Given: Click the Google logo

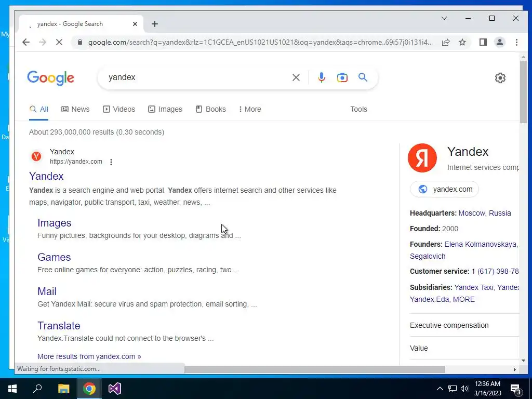Looking at the screenshot, I should tap(50, 78).
